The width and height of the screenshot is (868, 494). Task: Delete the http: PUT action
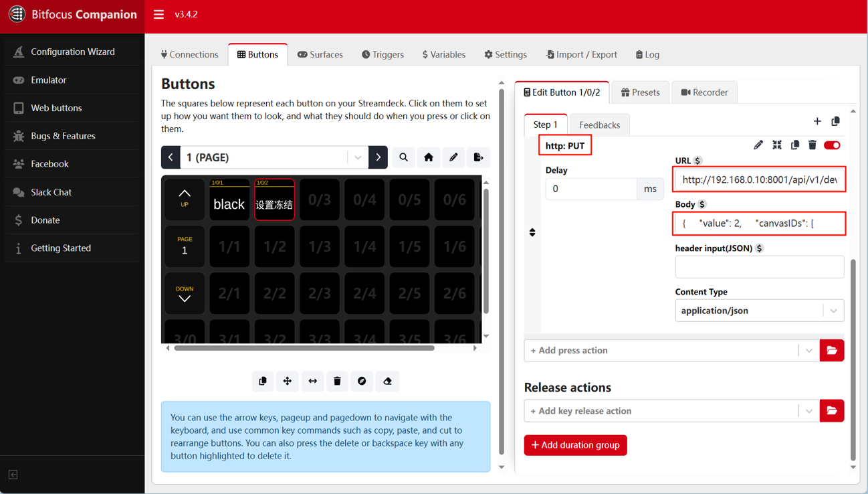812,145
